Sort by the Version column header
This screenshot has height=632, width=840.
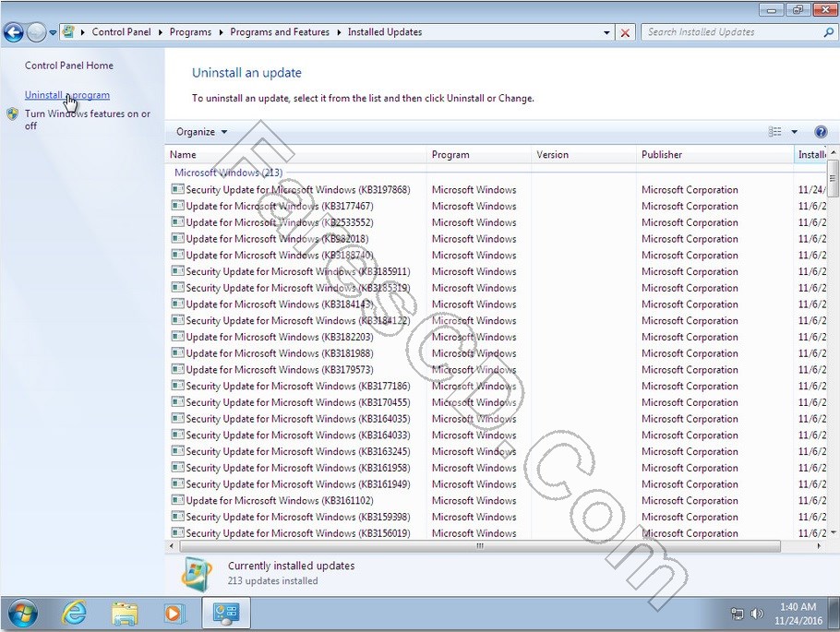(x=584, y=155)
